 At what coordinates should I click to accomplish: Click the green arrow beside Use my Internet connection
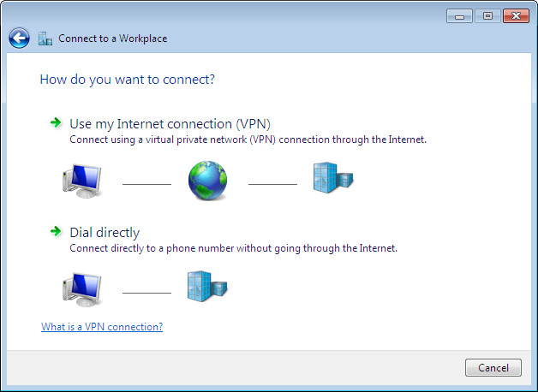click(56, 123)
